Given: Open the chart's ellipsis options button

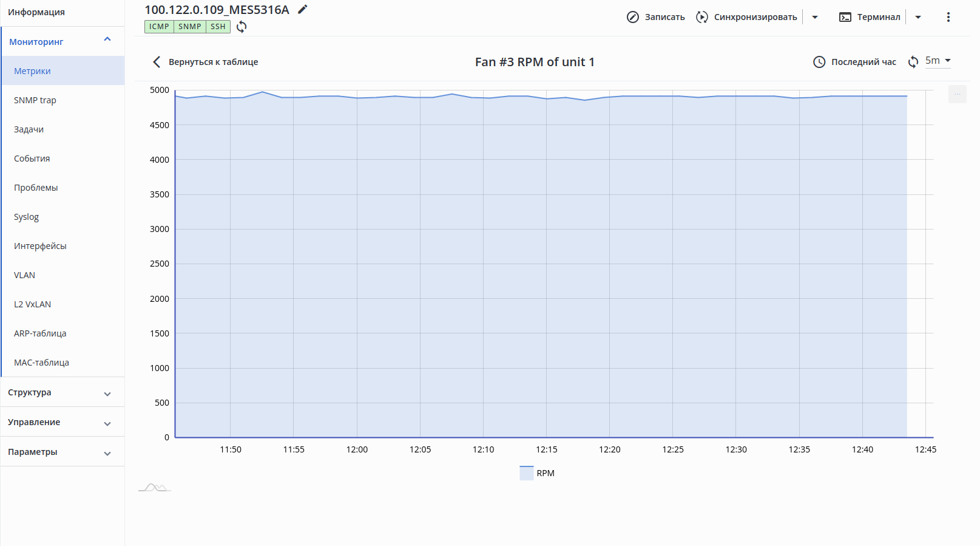Looking at the screenshot, I should (958, 94).
